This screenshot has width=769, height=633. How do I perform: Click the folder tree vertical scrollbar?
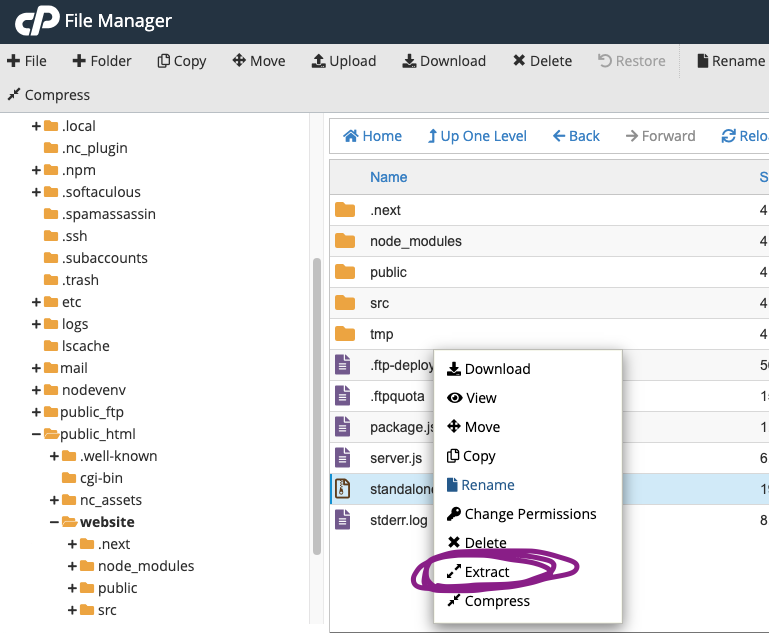coord(317,406)
